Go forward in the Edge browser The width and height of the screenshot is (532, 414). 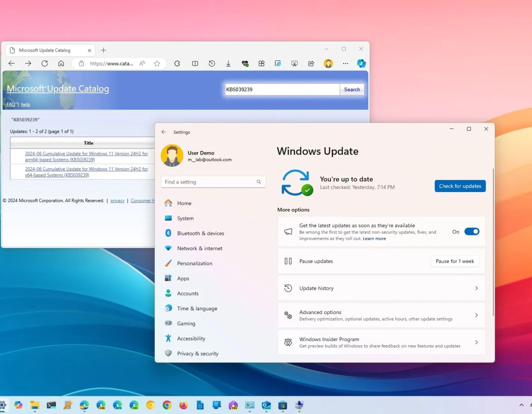point(28,63)
